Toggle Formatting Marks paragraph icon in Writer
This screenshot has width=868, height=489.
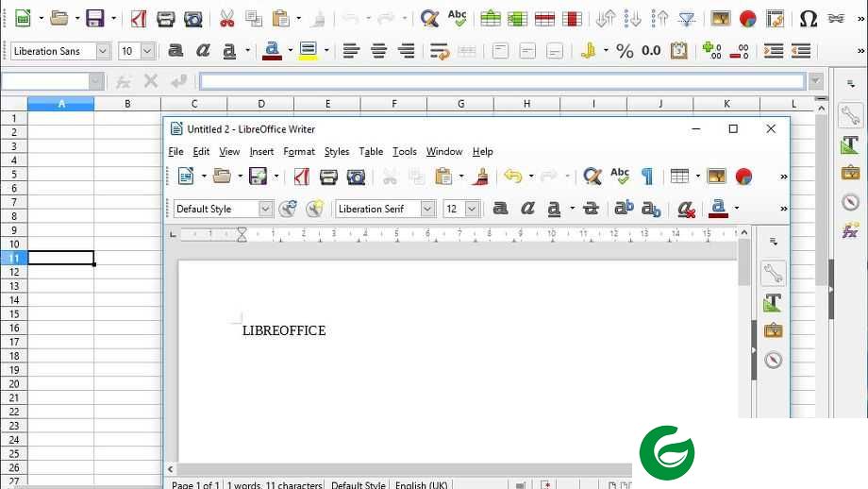(x=646, y=177)
